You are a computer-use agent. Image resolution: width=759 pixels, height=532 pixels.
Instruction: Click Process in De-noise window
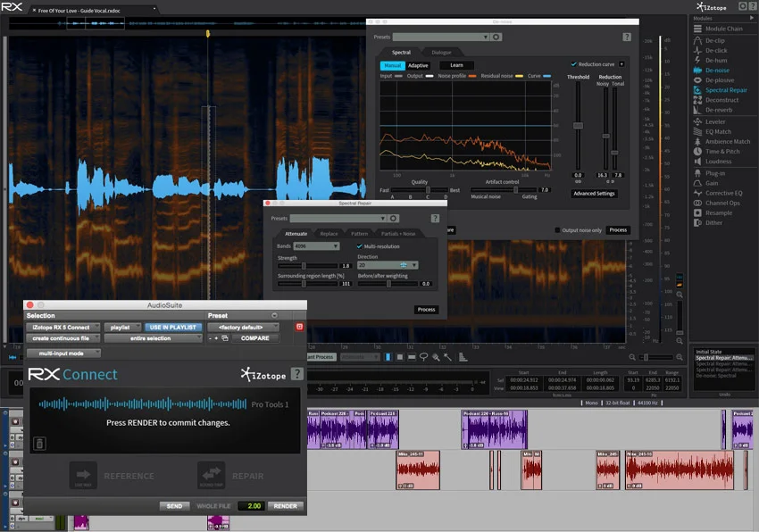pos(618,230)
